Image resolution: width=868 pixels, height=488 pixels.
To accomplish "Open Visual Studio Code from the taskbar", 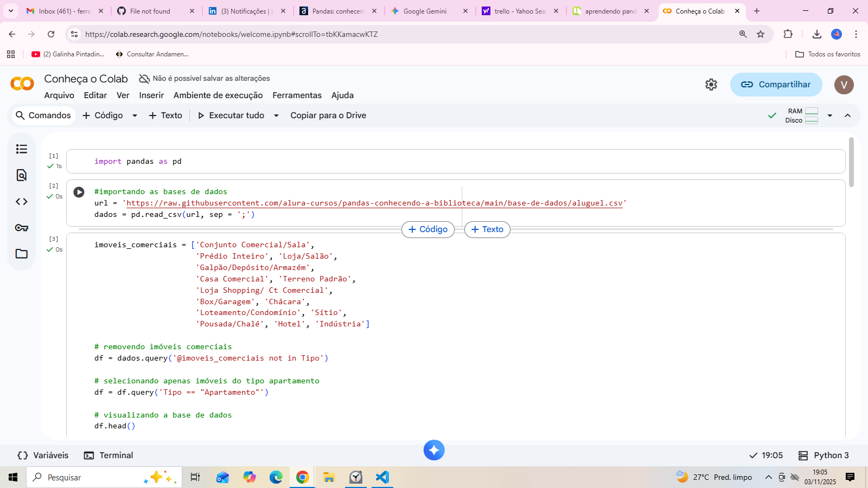I will (382, 477).
